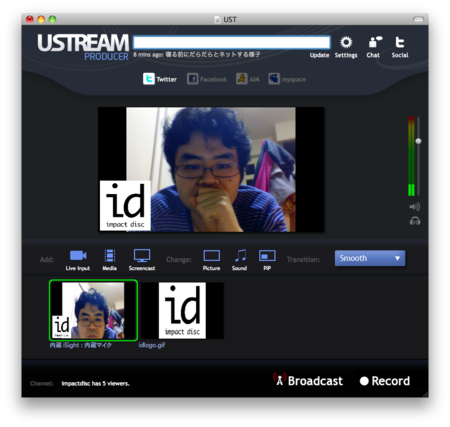Click the iSight source label text
Viewport: 450px width, 427px height.
(81, 345)
